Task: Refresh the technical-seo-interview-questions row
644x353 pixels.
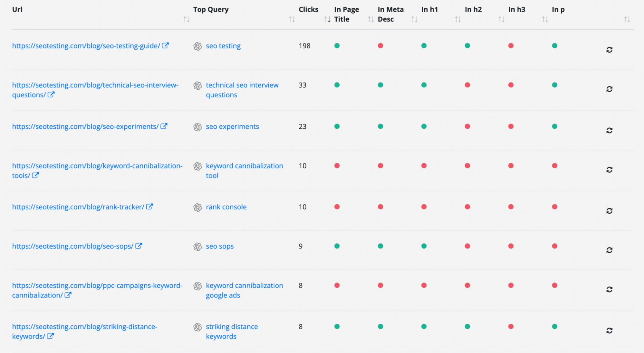Action: coord(609,89)
